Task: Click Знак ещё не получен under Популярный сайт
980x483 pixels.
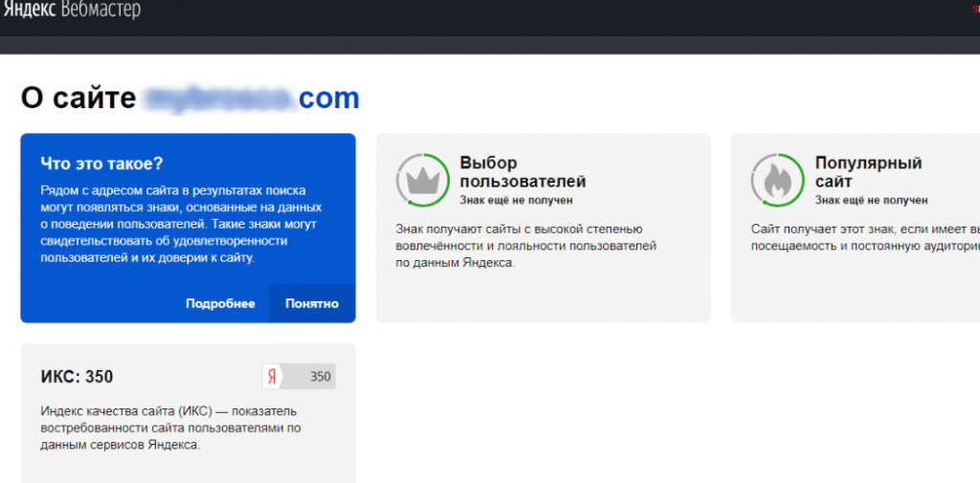Action: click(x=871, y=200)
